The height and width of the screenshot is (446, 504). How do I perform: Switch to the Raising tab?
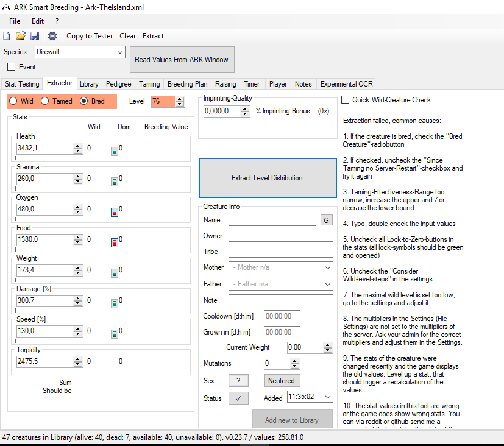coord(225,84)
